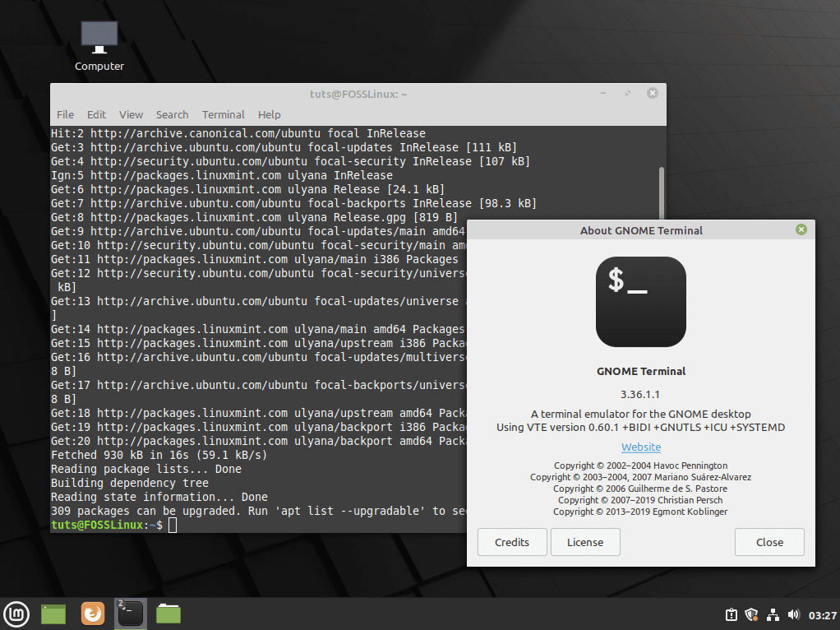The width and height of the screenshot is (840, 630).
Task: Open network settings from the tray
Action: (x=773, y=614)
